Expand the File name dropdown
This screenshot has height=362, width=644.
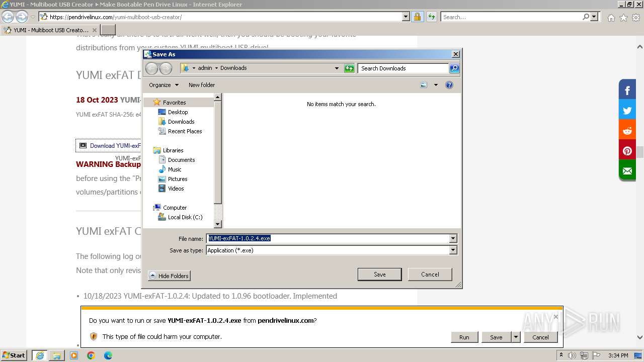tap(453, 239)
